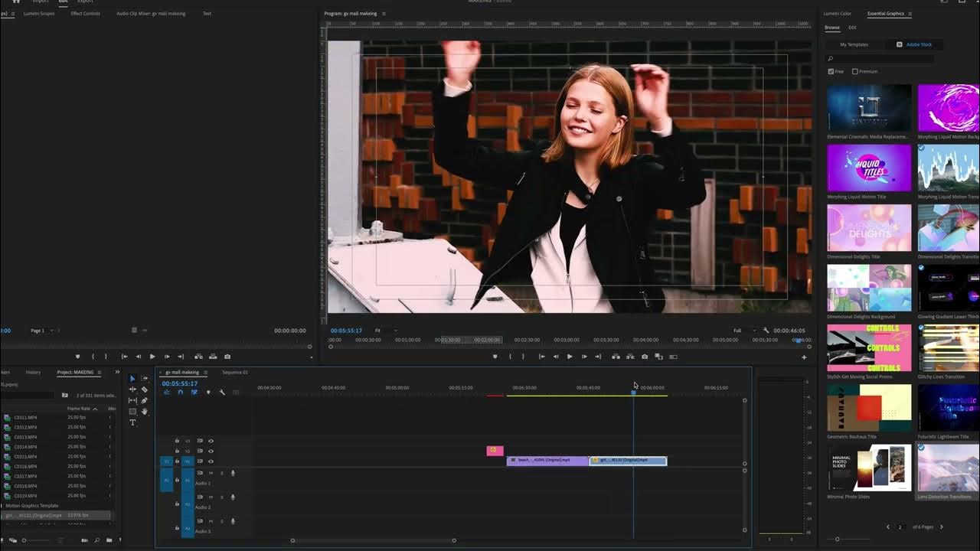Select the Pen tool
Image resolution: width=980 pixels, height=551 pixels.
(x=145, y=400)
